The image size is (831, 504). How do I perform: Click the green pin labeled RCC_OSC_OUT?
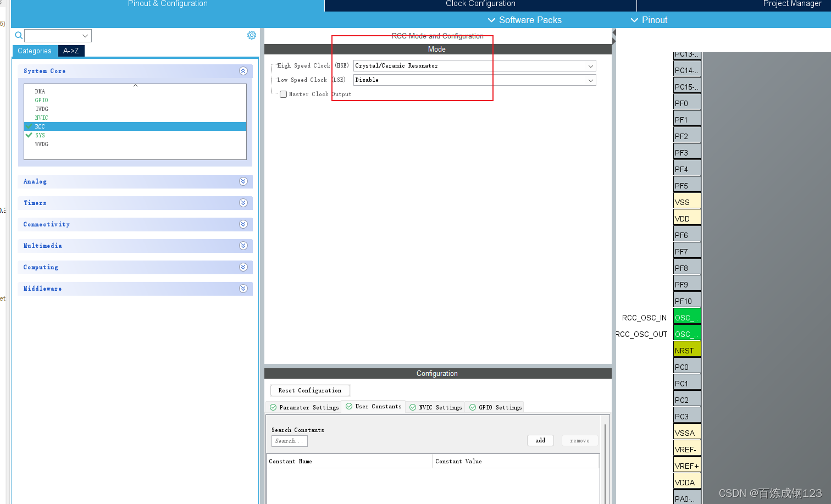click(687, 334)
